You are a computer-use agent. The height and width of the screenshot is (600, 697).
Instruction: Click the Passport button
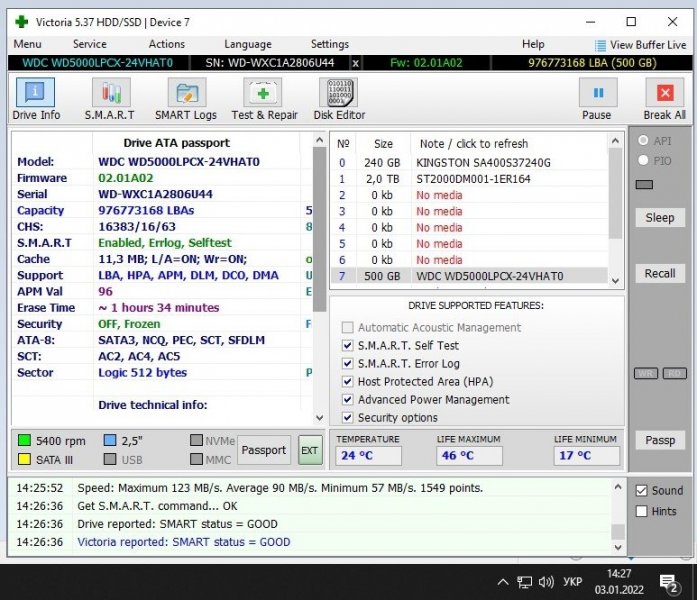point(263,450)
